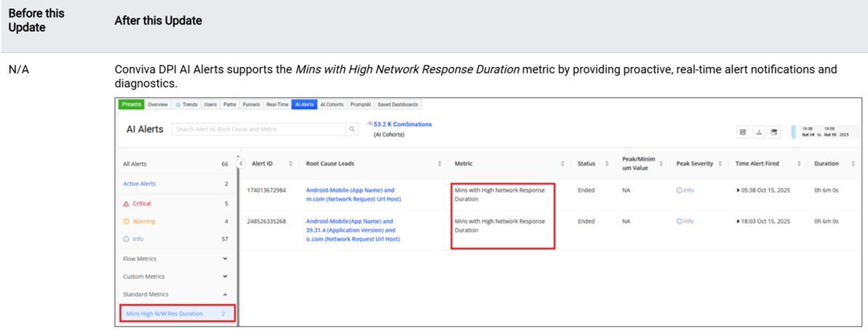Select Mins High N/W Res Duration filter
The width and height of the screenshot is (868, 330).
(164, 314)
